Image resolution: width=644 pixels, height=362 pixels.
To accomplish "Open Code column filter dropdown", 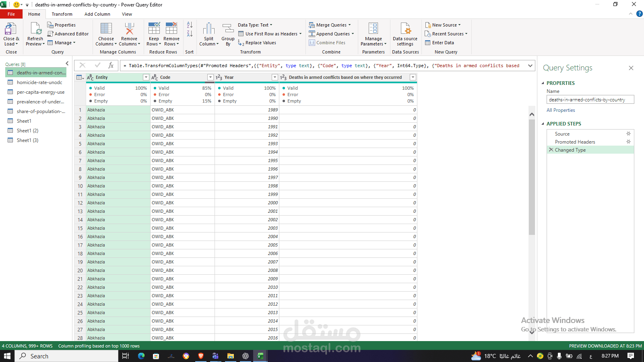I will tap(211, 77).
